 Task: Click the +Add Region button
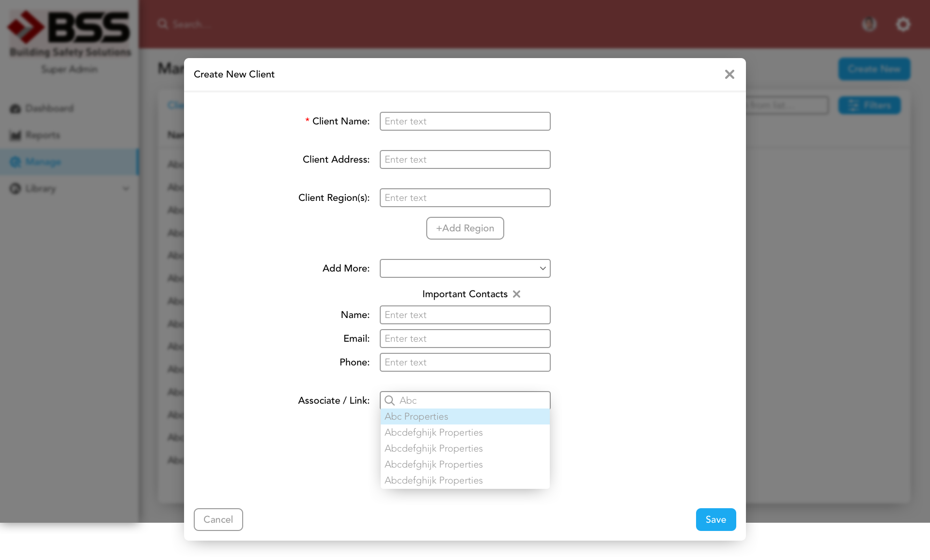tap(465, 228)
